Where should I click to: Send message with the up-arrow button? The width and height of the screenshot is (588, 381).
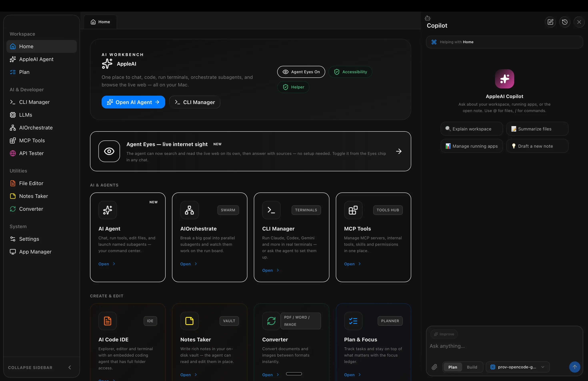pos(574,367)
